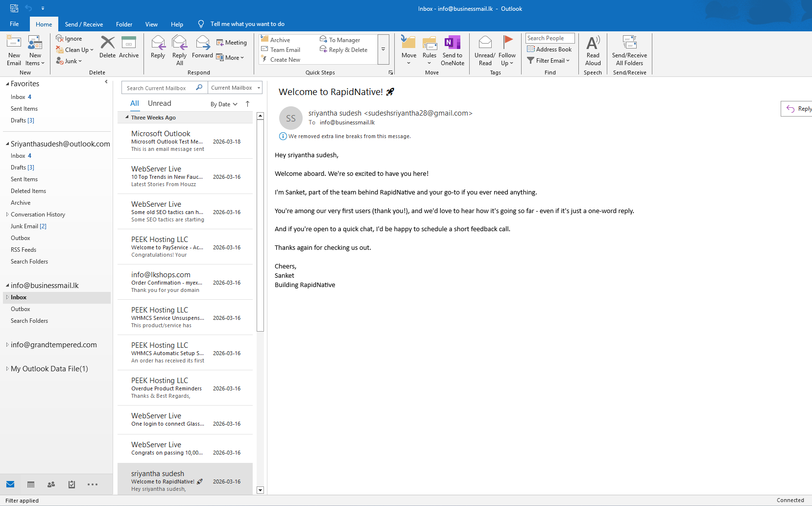Open Junk dropdown

[69, 61]
